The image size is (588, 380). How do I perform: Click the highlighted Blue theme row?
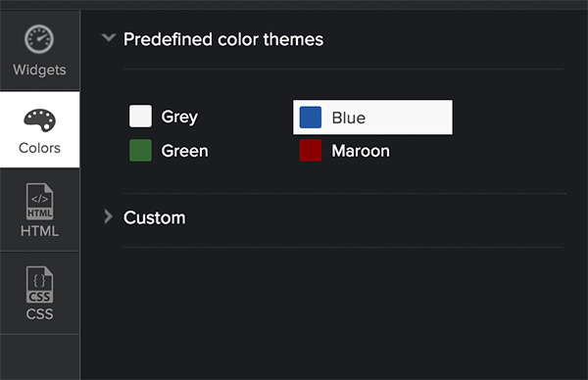click(x=372, y=118)
